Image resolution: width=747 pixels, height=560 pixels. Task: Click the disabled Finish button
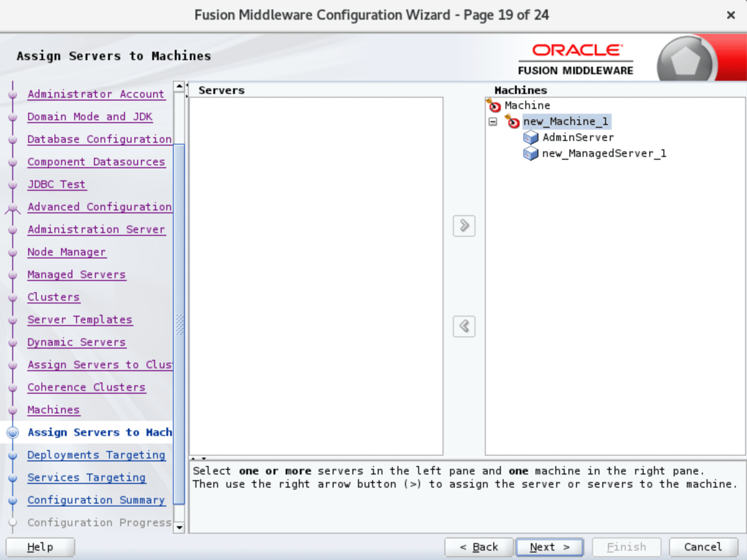(627, 547)
